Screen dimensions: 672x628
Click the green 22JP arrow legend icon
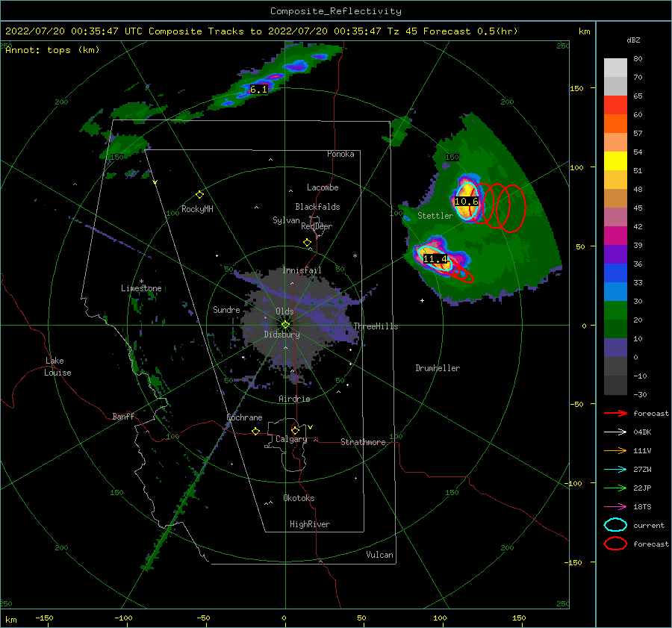pyautogui.click(x=615, y=488)
